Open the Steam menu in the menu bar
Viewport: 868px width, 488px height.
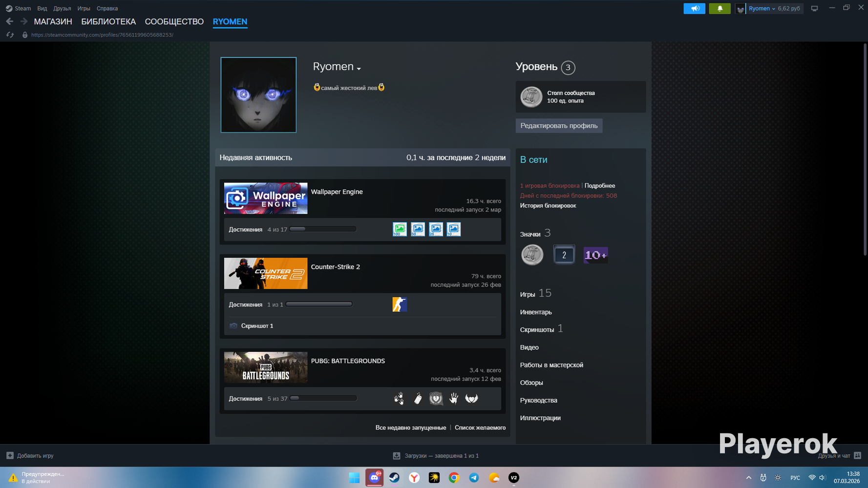22,8
